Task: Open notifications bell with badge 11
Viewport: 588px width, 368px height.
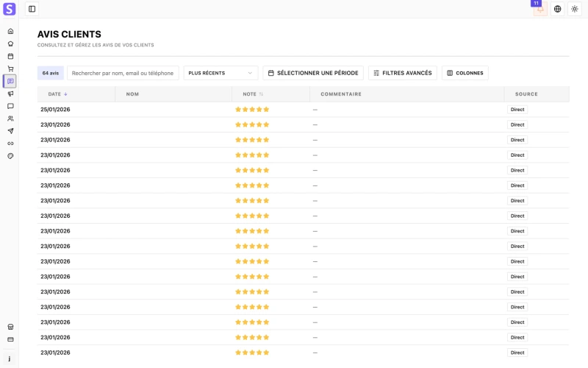Action: tap(540, 9)
